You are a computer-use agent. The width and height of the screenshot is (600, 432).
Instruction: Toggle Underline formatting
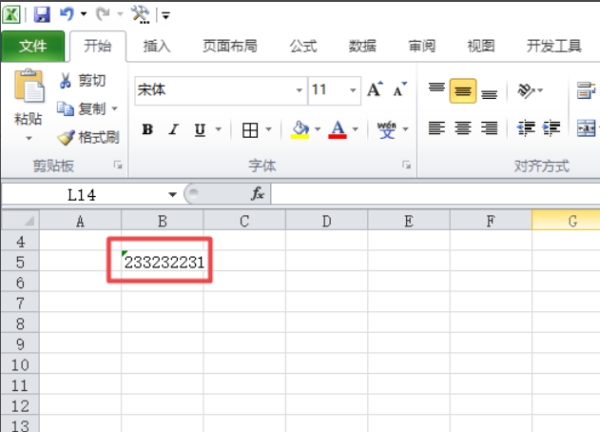[200, 130]
